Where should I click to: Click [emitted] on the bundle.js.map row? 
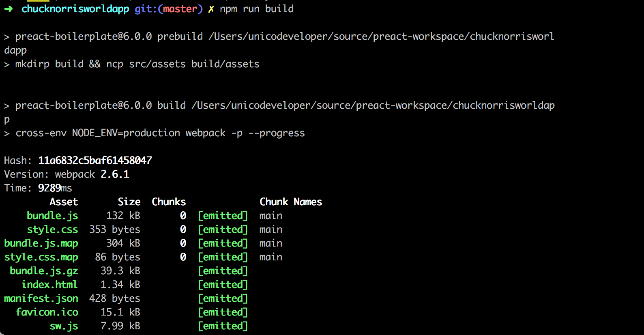[x=223, y=243]
